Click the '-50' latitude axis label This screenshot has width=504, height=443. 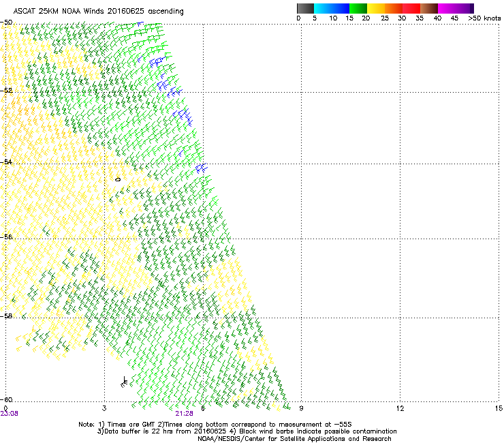click(6, 22)
